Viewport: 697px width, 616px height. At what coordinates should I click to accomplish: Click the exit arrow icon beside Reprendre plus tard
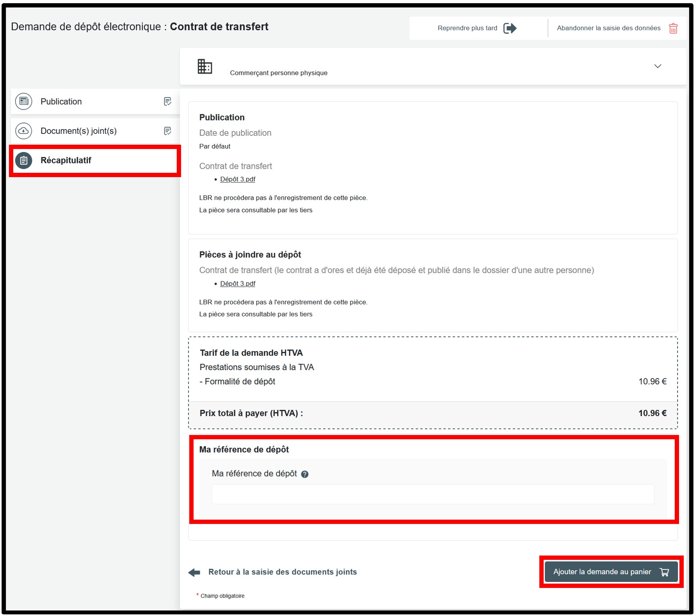pos(510,28)
